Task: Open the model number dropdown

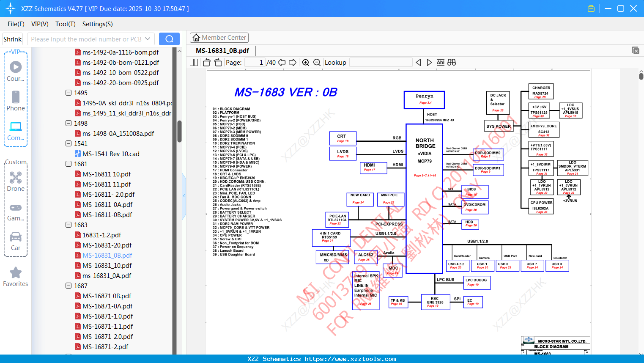Action: [x=148, y=39]
